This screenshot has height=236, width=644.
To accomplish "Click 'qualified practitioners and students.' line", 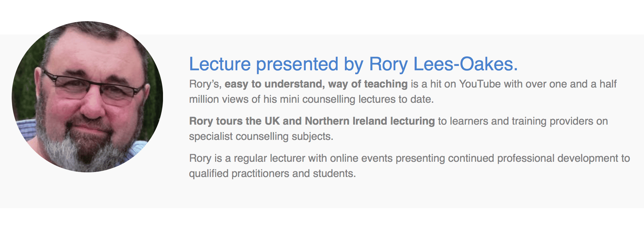I will click(273, 173).
